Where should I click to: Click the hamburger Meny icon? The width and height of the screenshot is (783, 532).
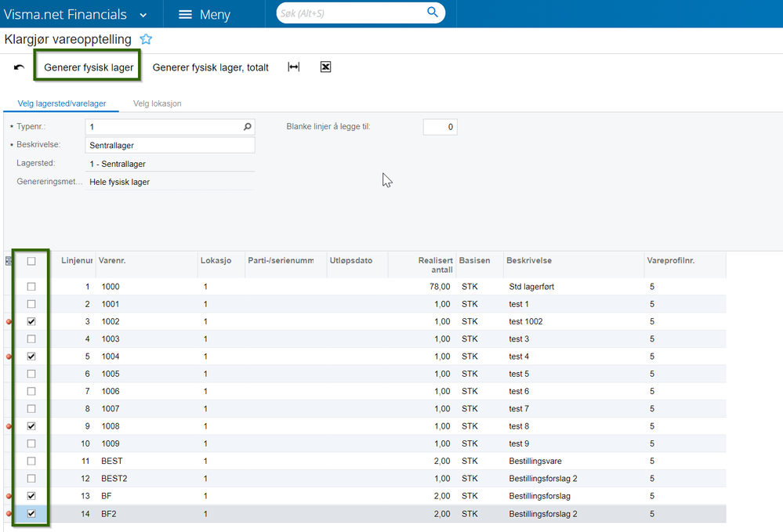click(185, 14)
